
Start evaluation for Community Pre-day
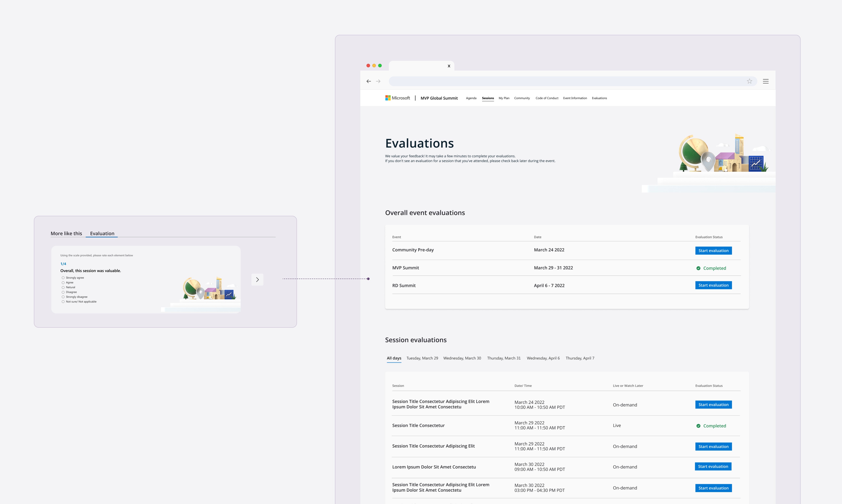pos(713,251)
